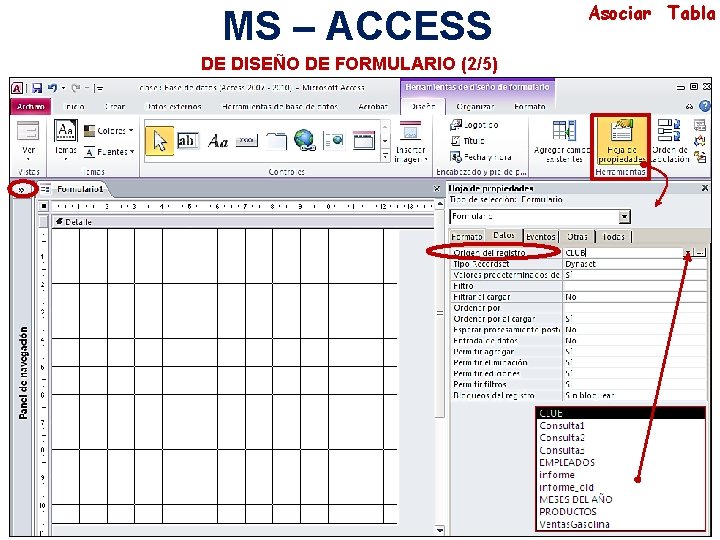Click the form selector square at ruler corner
The image size is (720, 540).
pos(44,206)
